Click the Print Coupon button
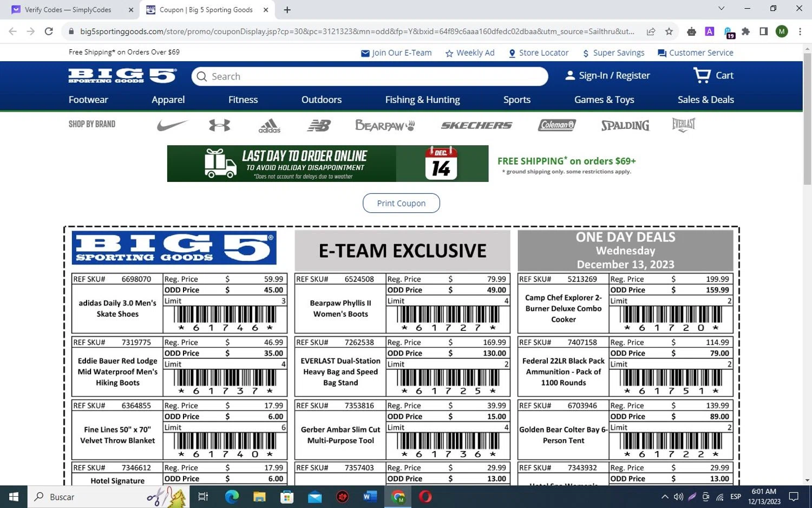Viewport: 812px width, 508px height. tap(401, 203)
